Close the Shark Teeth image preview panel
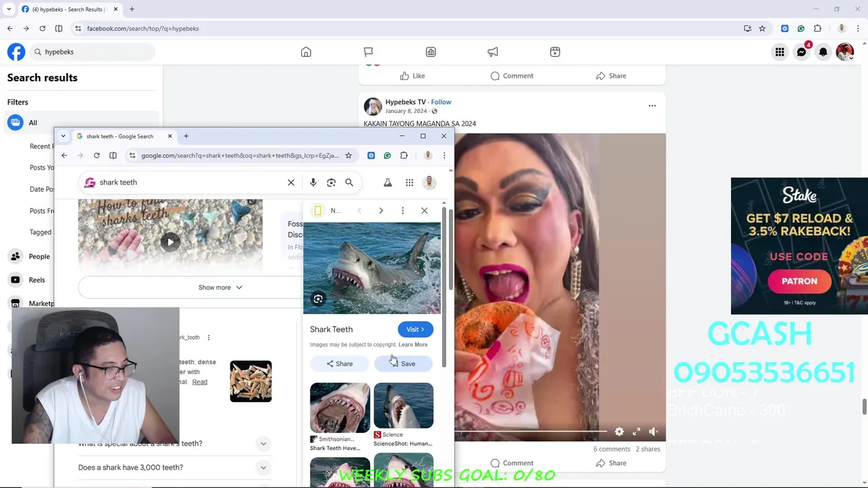868x488 pixels. [x=425, y=211]
